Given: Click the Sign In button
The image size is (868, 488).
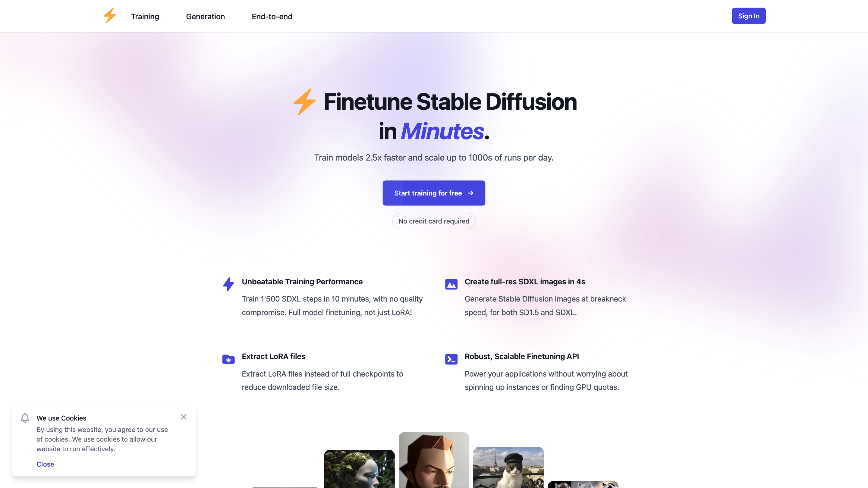Looking at the screenshot, I should [748, 15].
